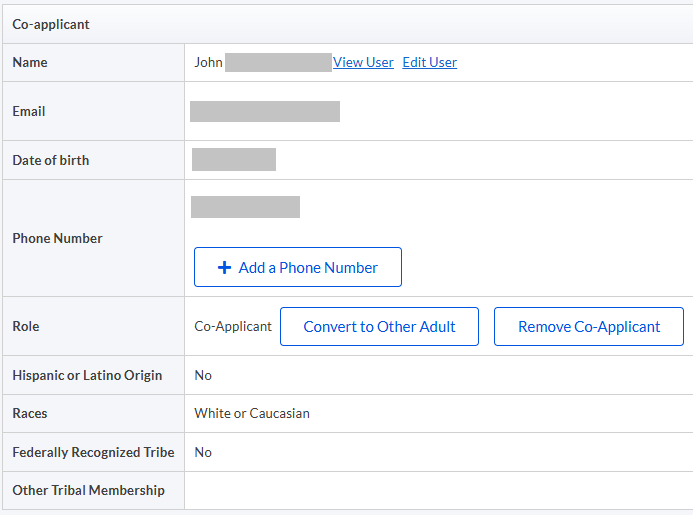
Task: Click the Other Tribal Membership label
Action: click(x=88, y=490)
